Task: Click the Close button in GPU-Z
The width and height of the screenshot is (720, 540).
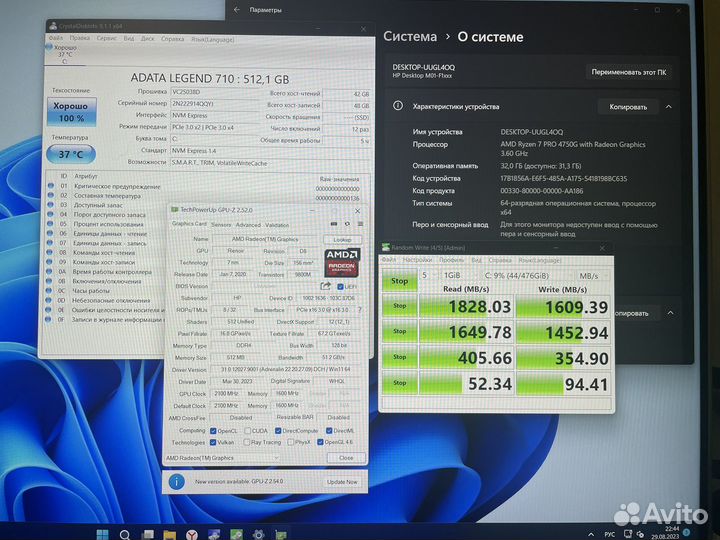Action: [x=346, y=458]
